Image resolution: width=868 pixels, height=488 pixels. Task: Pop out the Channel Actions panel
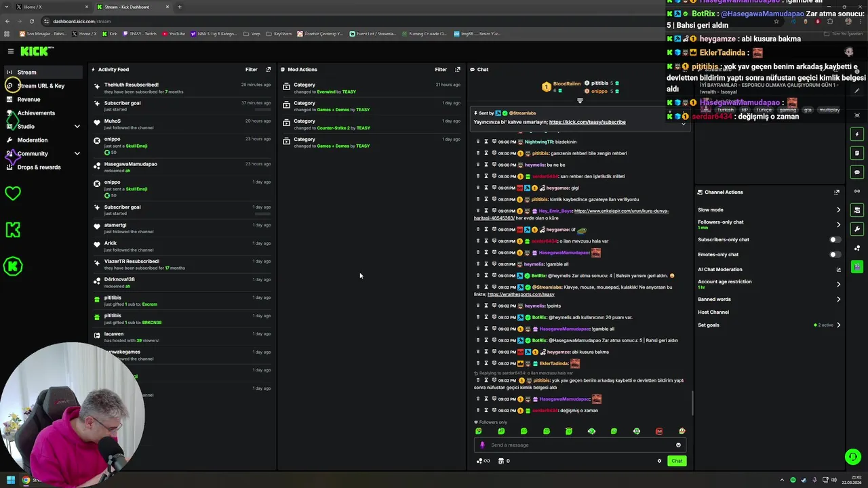(837, 192)
